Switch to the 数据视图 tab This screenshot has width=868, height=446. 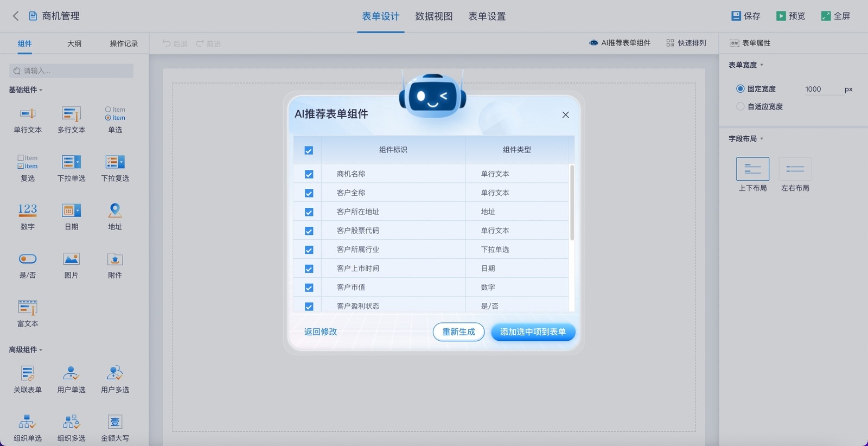tap(433, 16)
